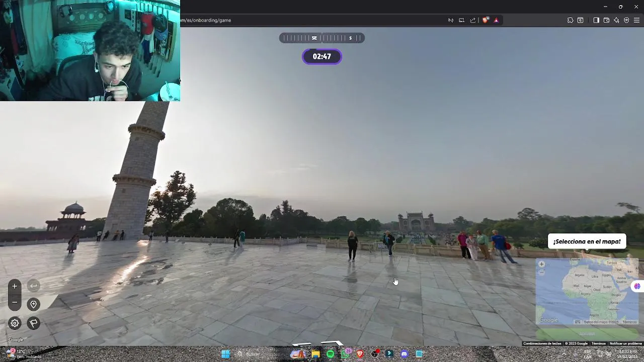Open the weather widget on taskbar

pos(24,354)
